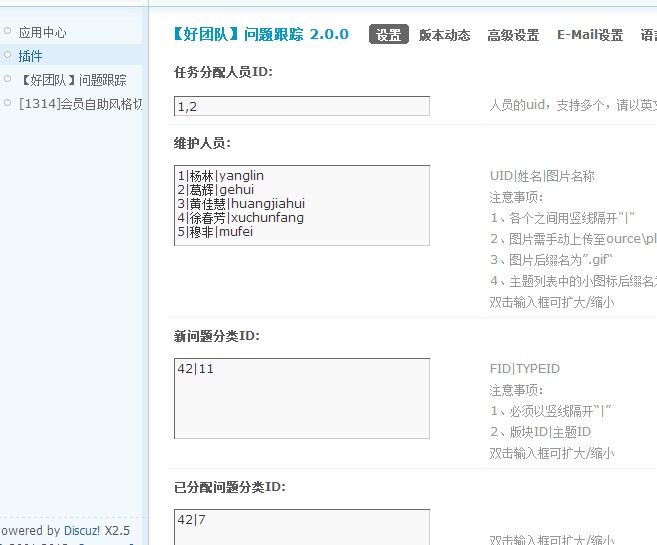Click the 新问题分类ID: label
Viewport: 657px width, 545px height.
(217, 336)
